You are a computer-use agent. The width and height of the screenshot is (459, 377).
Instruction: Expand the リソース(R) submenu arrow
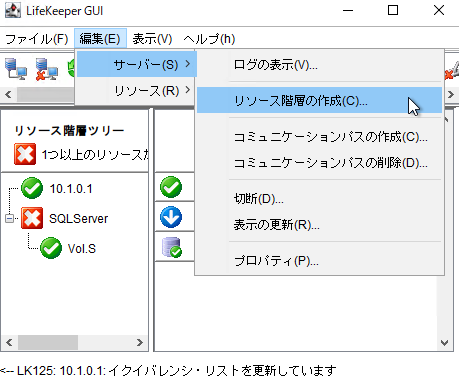click(188, 90)
